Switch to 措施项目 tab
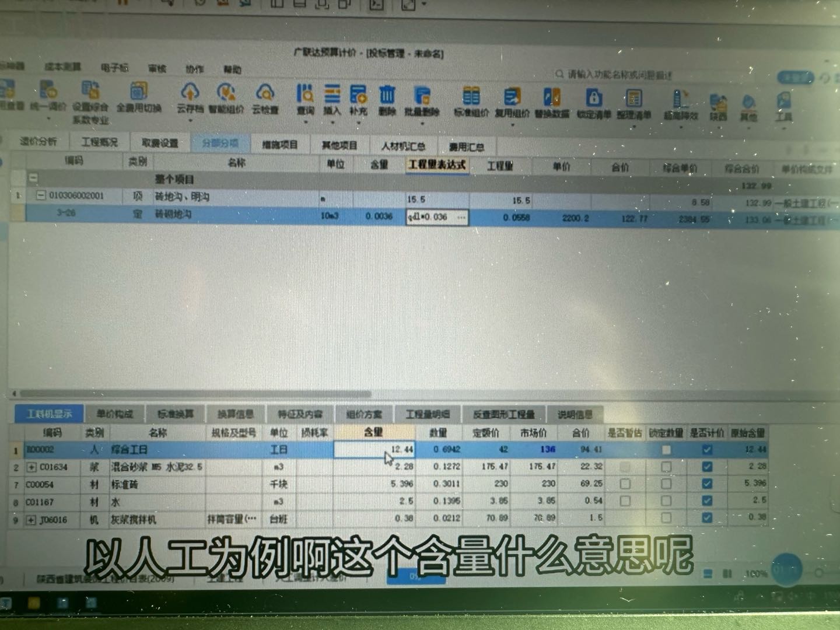This screenshot has width=840, height=630. point(280,145)
